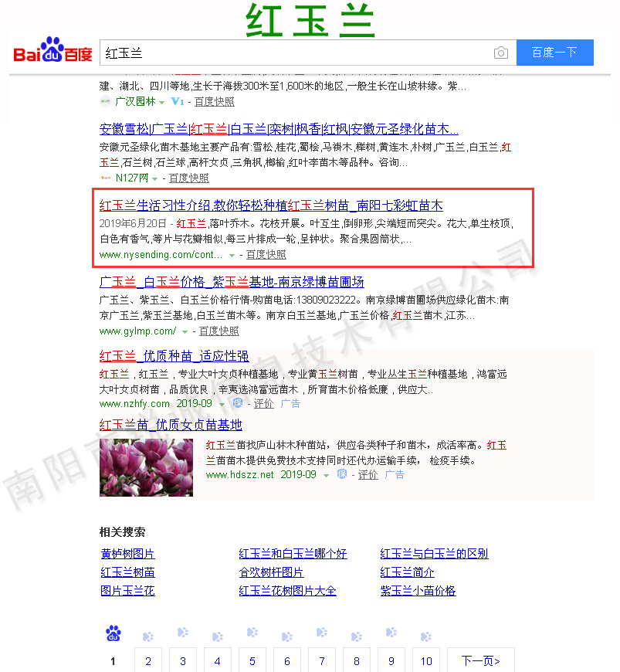620x672 pixels.
Task: Go to results page 10
Action: click(x=426, y=660)
